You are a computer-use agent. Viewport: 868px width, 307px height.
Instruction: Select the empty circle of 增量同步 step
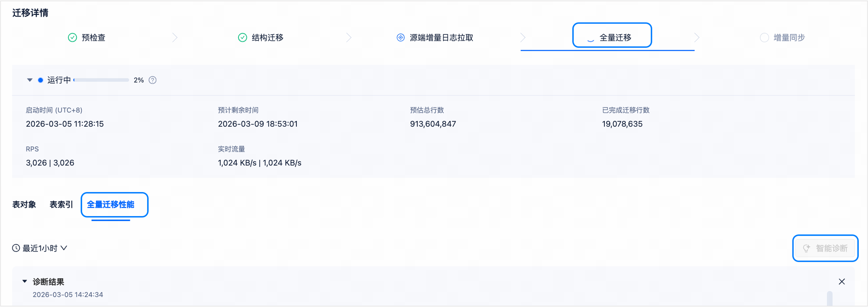point(764,37)
